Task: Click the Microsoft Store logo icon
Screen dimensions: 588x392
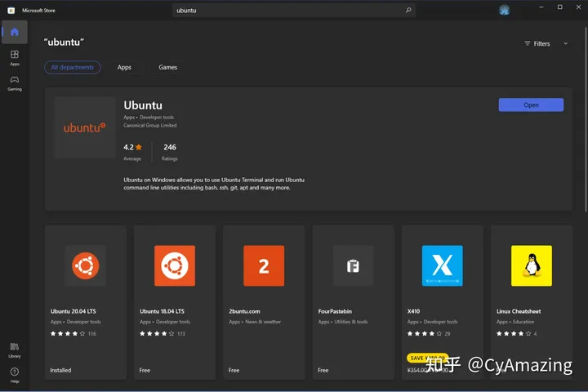Action: tap(11, 11)
